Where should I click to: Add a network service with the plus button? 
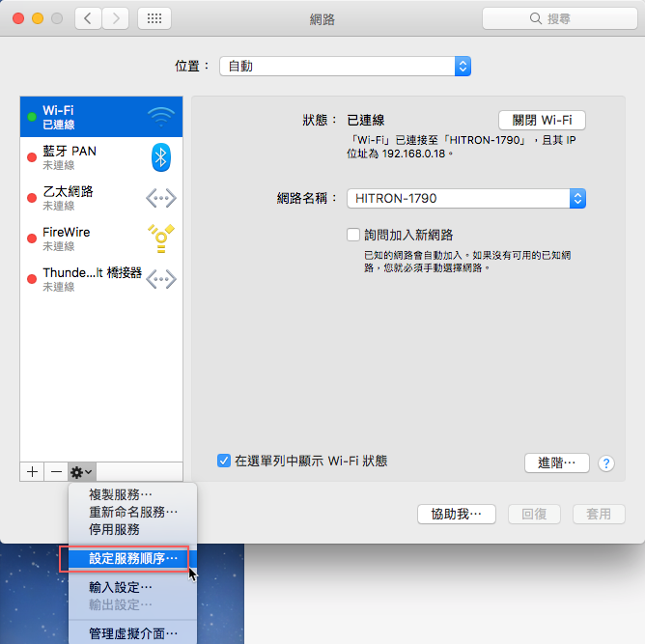coord(32,472)
